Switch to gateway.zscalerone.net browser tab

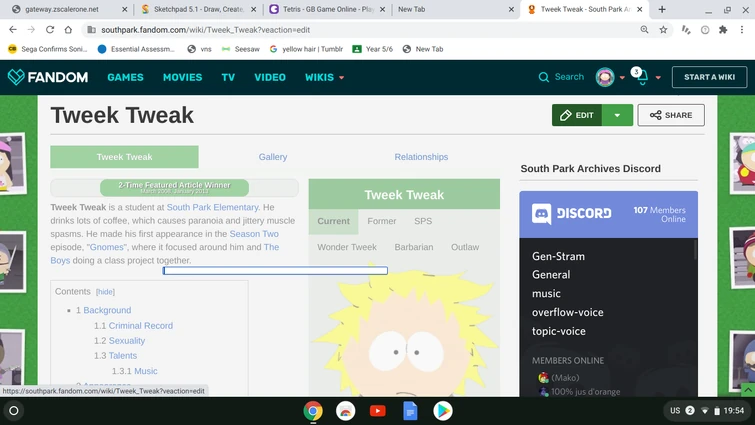pyautogui.click(x=67, y=9)
